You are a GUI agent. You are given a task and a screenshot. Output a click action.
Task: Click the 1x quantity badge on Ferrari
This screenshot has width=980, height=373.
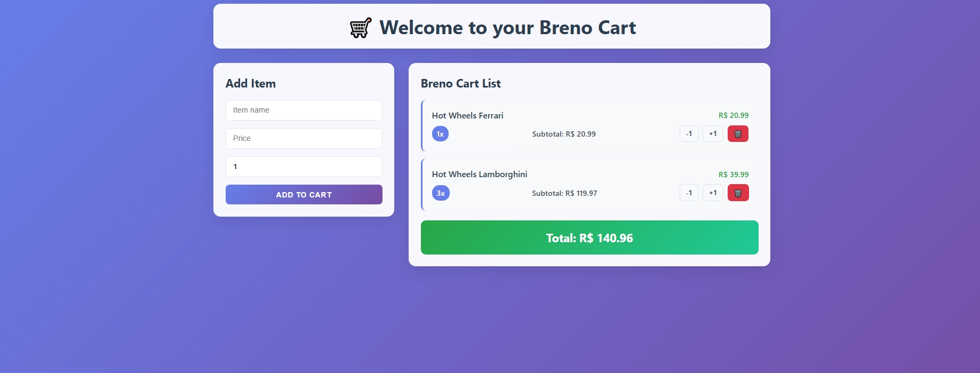point(440,134)
